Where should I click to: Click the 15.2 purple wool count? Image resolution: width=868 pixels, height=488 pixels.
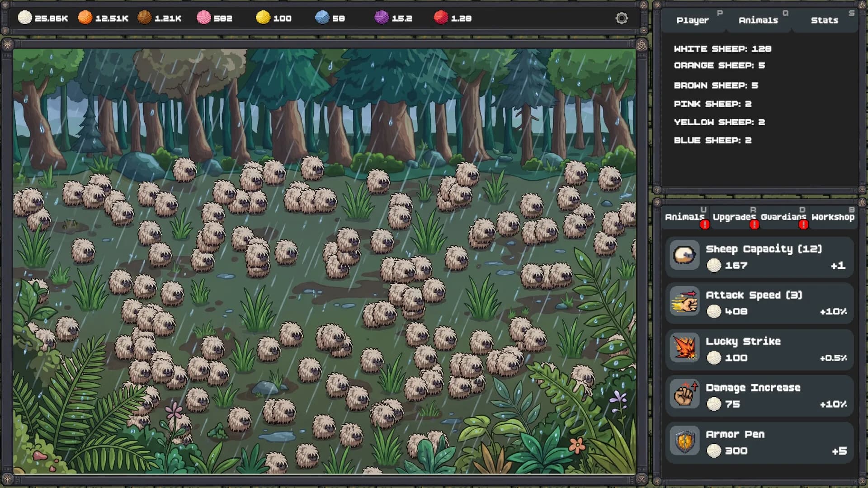tap(402, 19)
